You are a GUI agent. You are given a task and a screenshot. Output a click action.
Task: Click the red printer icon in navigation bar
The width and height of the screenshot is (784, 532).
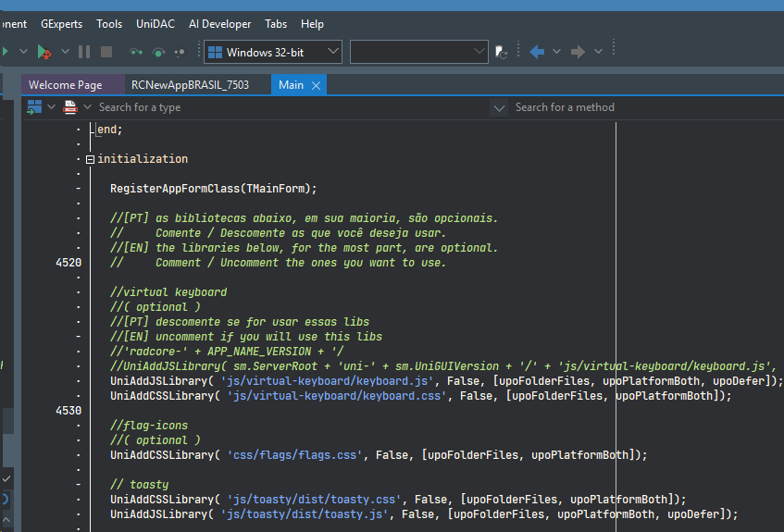(70, 107)
